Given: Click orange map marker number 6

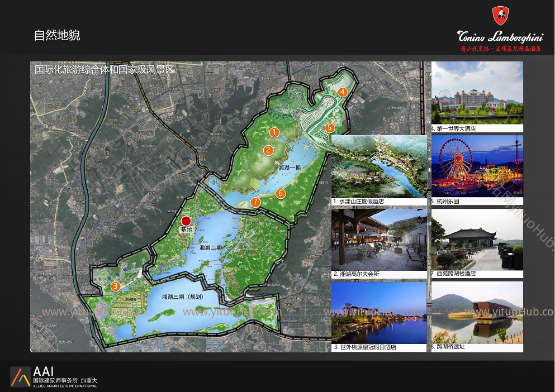Looking at the screenshot, I should pos(281,193).
